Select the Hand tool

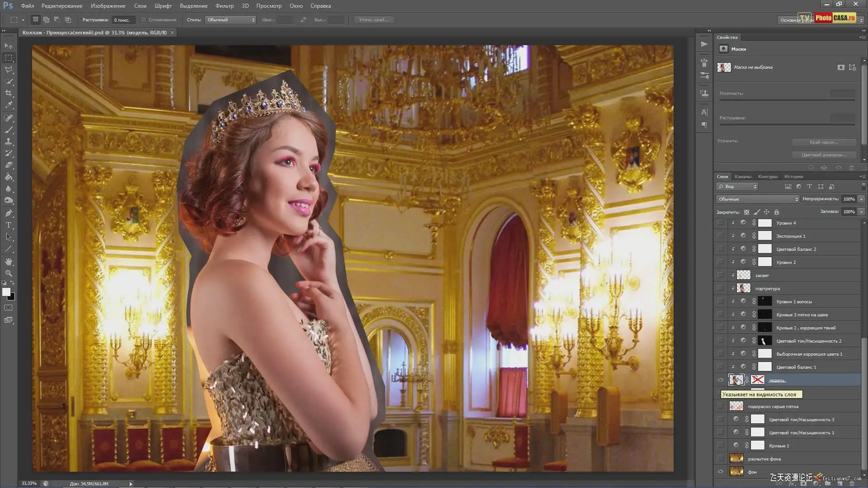tap(9, 262)
